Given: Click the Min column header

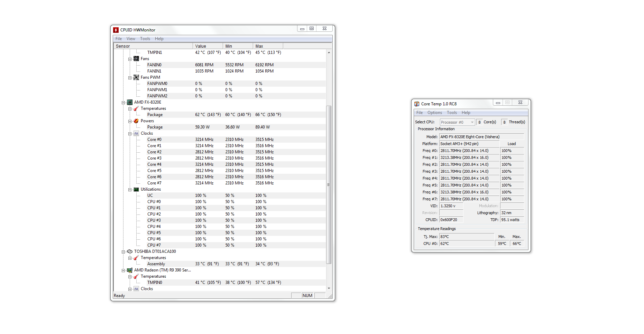Looking at the screenshot, I should click(x=238, y=46).
